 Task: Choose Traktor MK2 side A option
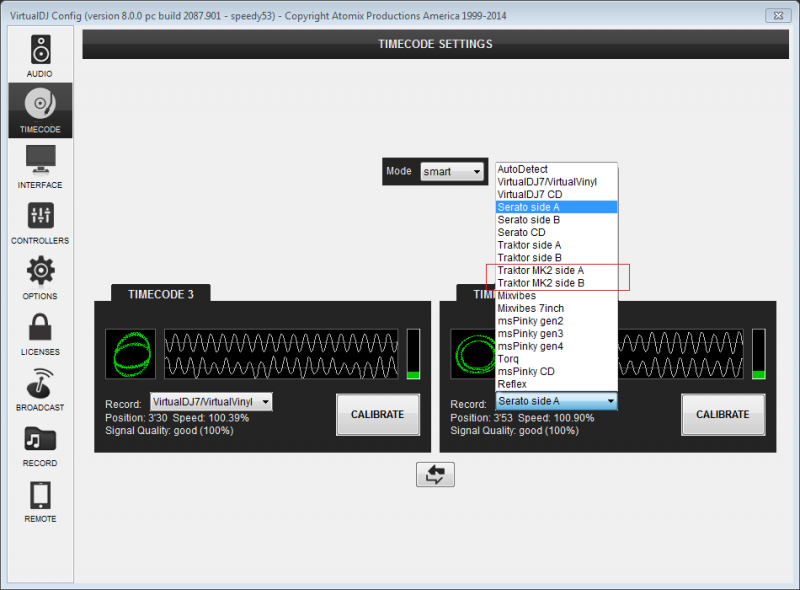click(x=556, y=270)
